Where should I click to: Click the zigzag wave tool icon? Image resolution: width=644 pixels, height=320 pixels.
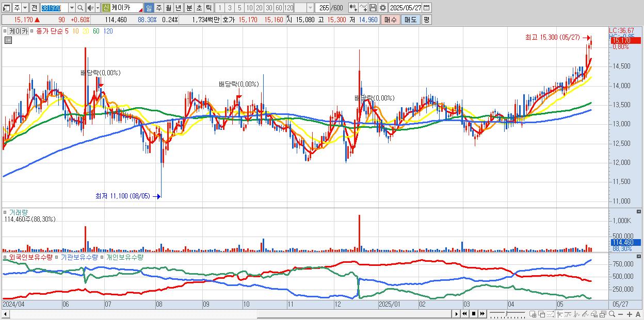576,314
